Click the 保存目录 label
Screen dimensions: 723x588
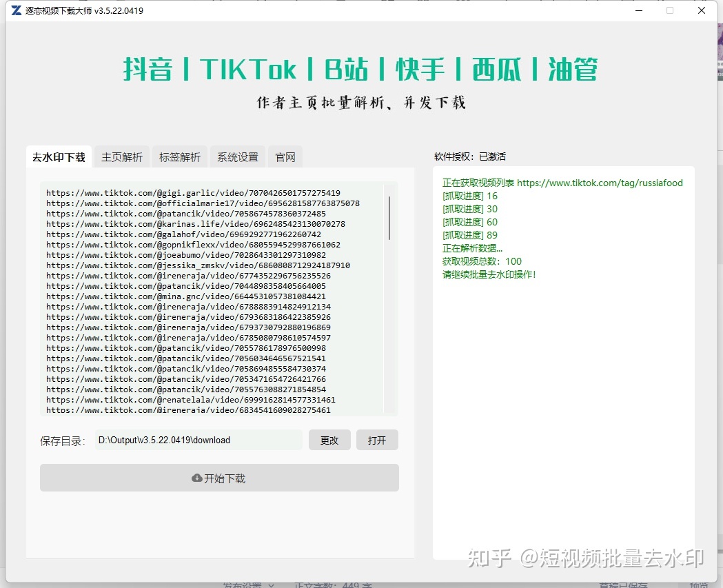[x=62, y=441]
